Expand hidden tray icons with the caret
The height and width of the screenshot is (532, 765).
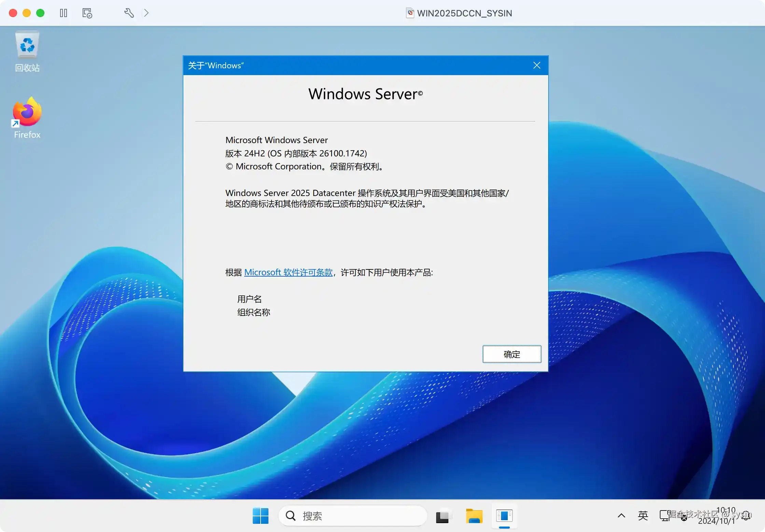coord(621,516)
